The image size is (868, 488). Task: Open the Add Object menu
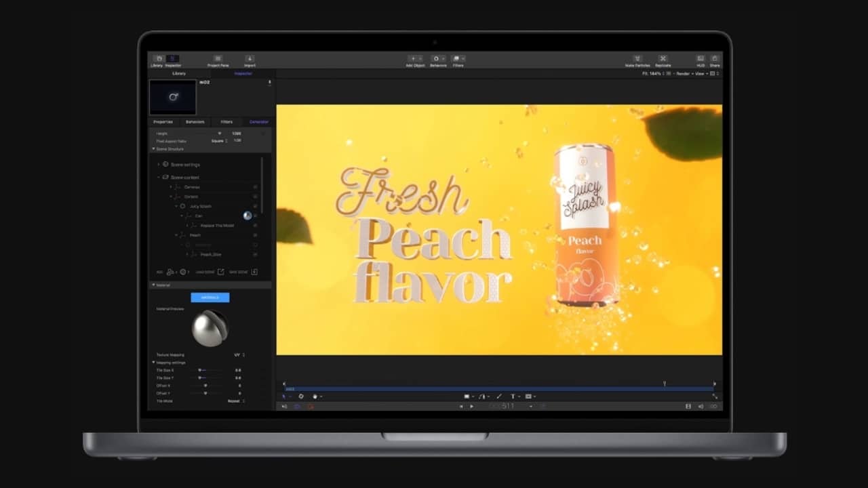click(x=415, y=59)
